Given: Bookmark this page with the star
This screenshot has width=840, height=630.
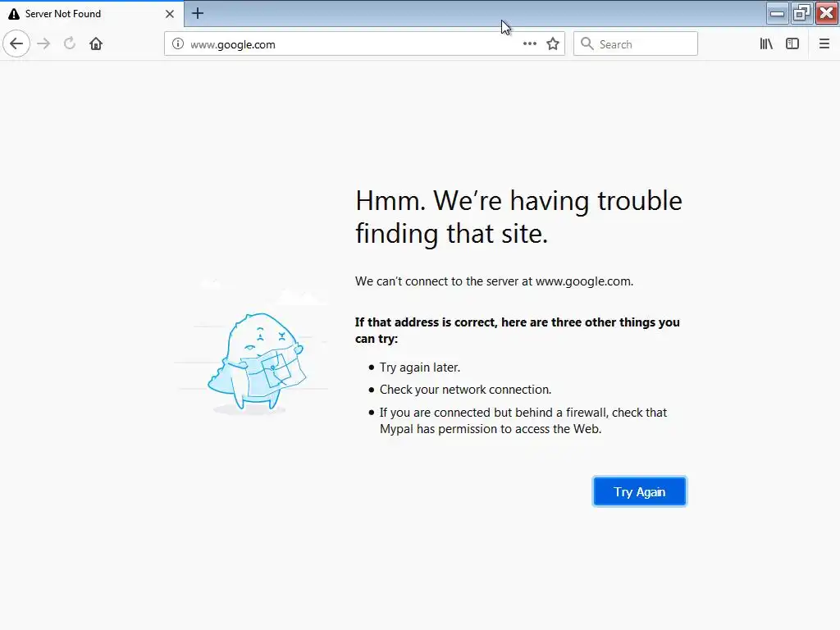Looking at the screenshot, I should [553, 44].
